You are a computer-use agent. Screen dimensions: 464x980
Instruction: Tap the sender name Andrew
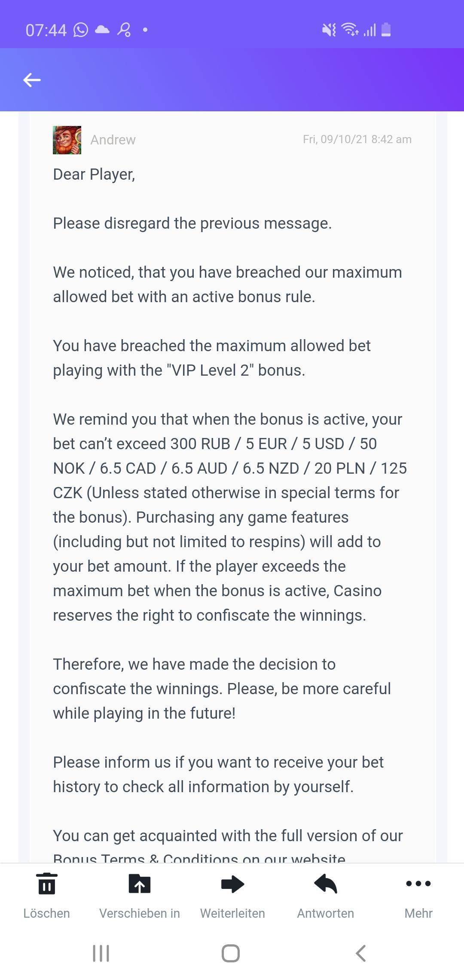pos(113,140)
